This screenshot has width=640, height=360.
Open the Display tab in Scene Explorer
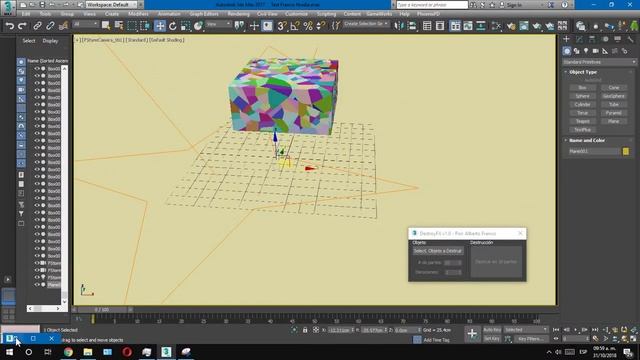click(50, 41)
